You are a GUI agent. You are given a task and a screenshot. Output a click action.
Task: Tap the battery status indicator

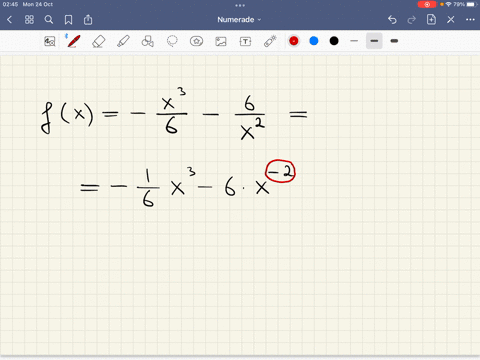(471, 4)
